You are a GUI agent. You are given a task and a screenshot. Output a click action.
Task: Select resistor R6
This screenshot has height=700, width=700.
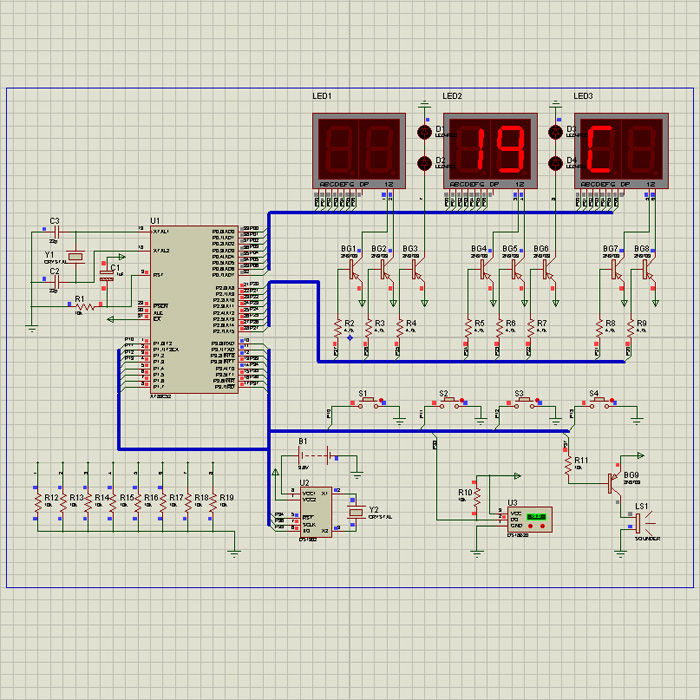click(500, 329)
